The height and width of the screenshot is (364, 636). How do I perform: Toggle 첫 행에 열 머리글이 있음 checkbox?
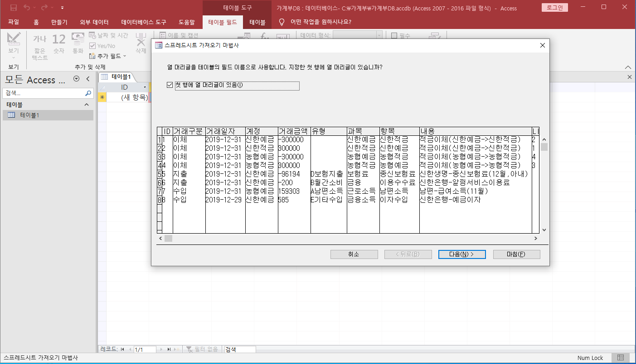(170, 85)
